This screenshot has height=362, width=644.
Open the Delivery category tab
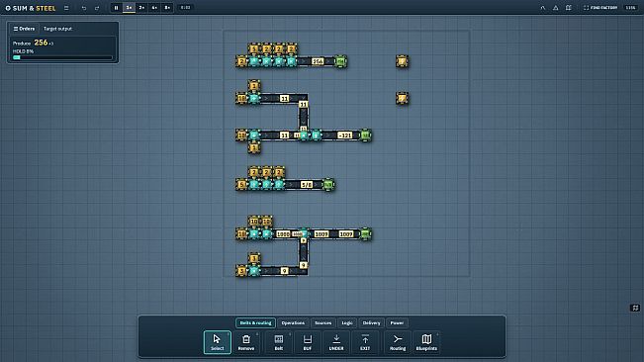371,323
